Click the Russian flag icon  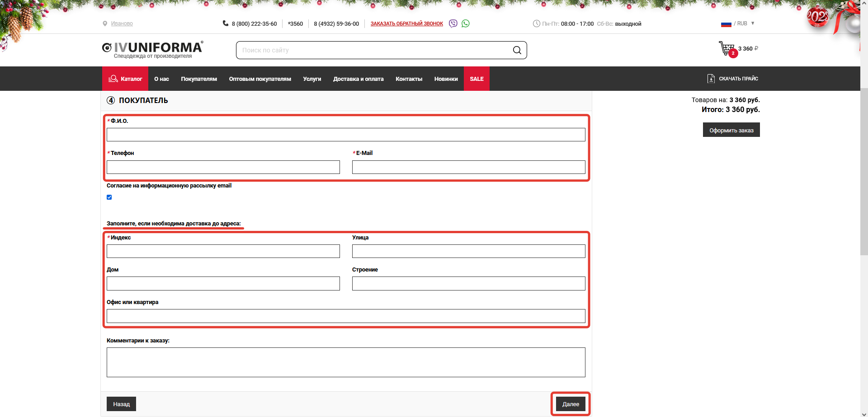pos(726,24)
